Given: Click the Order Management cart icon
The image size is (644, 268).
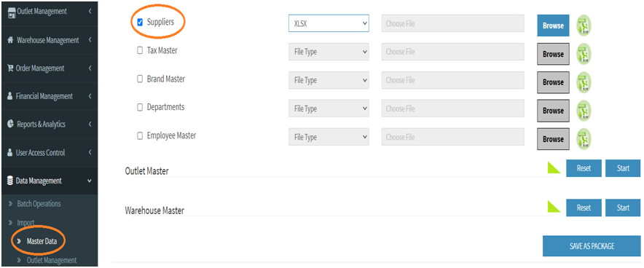Looking at the screenshot, I should (11, 68).
